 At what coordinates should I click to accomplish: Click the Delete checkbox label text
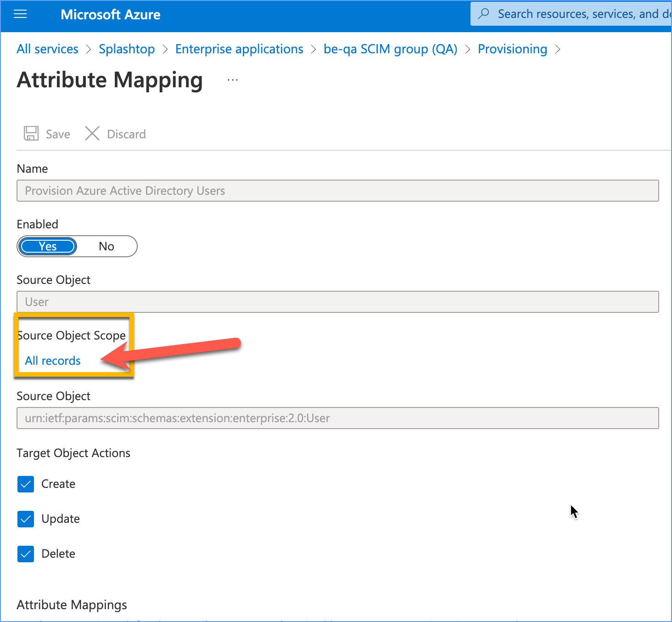pyautogui.click(x=58, y=554)
